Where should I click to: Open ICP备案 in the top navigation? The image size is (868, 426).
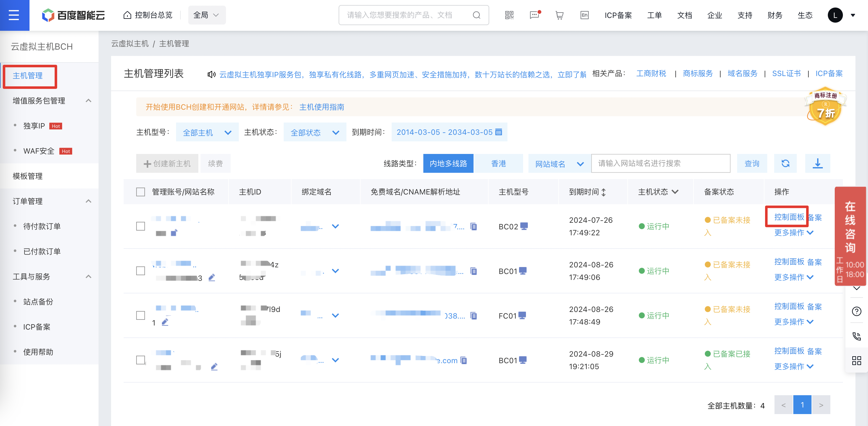(618, 15)
